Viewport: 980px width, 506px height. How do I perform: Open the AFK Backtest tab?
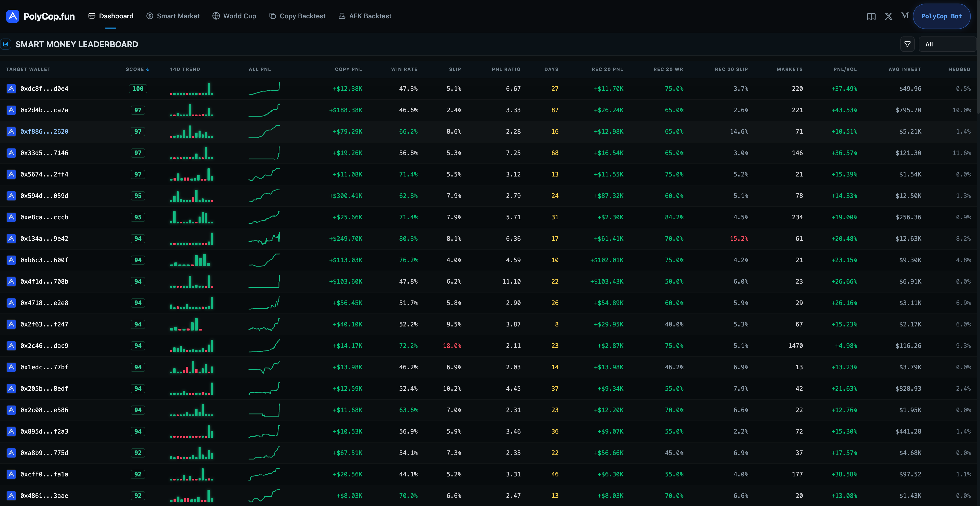click(365, 16)
